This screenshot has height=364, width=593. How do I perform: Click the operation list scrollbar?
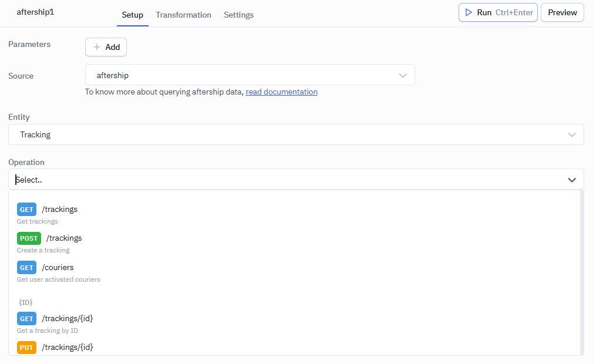tap(582, 272)
